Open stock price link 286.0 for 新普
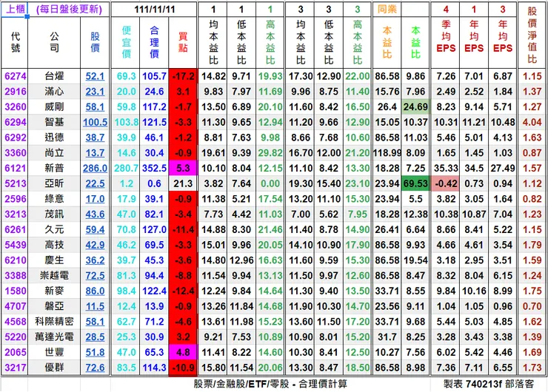The image size is (548, 392). [x=95, y=168]
